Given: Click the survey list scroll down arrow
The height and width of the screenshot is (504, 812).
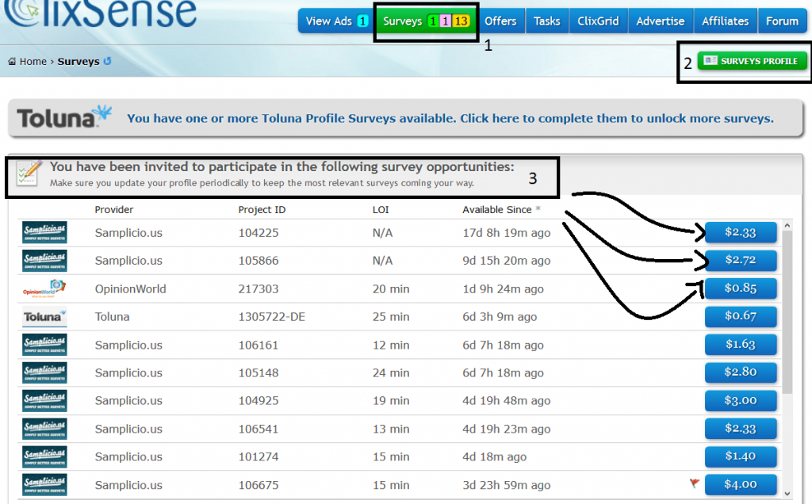Looking at the screenshot, I should [x=787, y=494].
